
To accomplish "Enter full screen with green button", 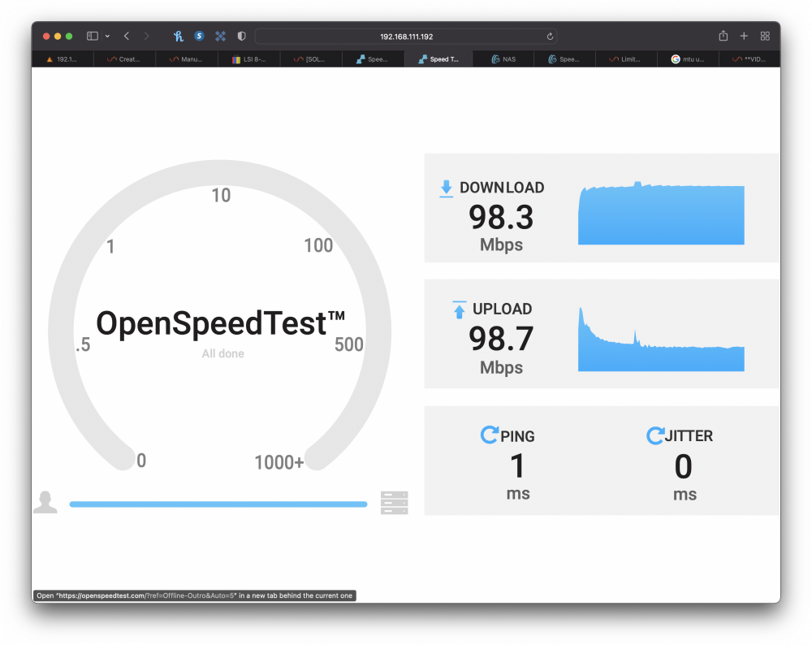I will point(69,37).
